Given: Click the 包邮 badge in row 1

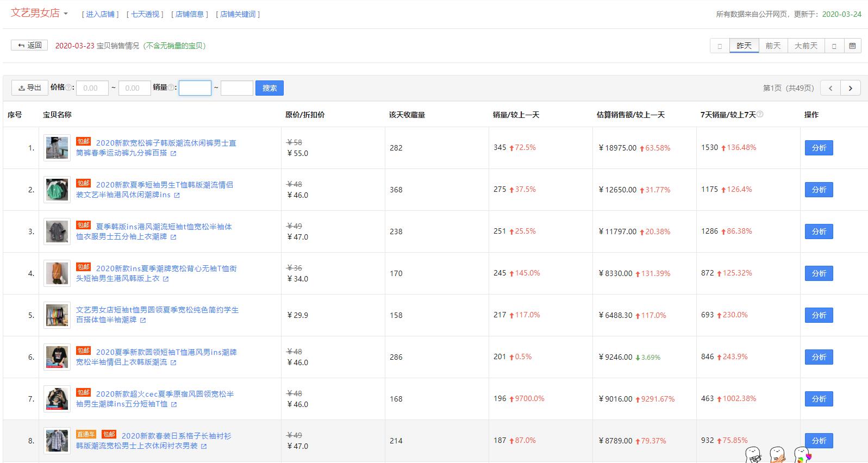Looking at the screenshot, I should point(84,142).
